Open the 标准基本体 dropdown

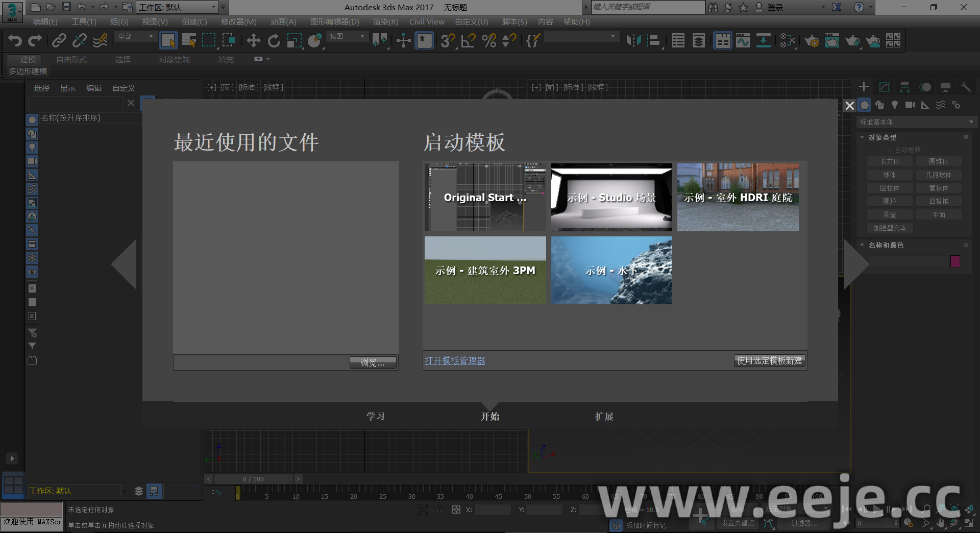(916, 123)
